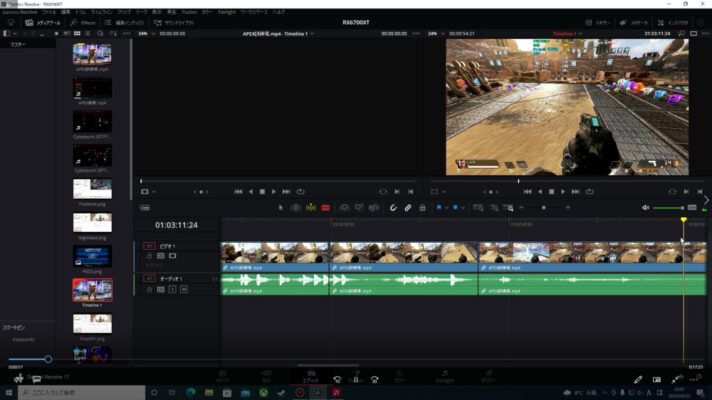Open the ファイル menu
The height and width of the screenshot is (400, 712).
tap(49, 12)
